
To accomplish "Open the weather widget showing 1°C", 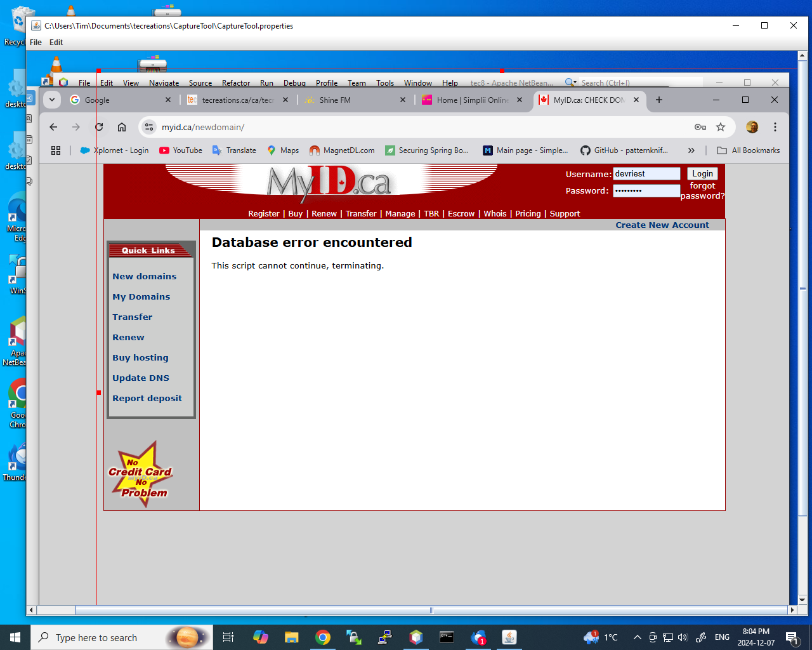I will click(601, 637).
